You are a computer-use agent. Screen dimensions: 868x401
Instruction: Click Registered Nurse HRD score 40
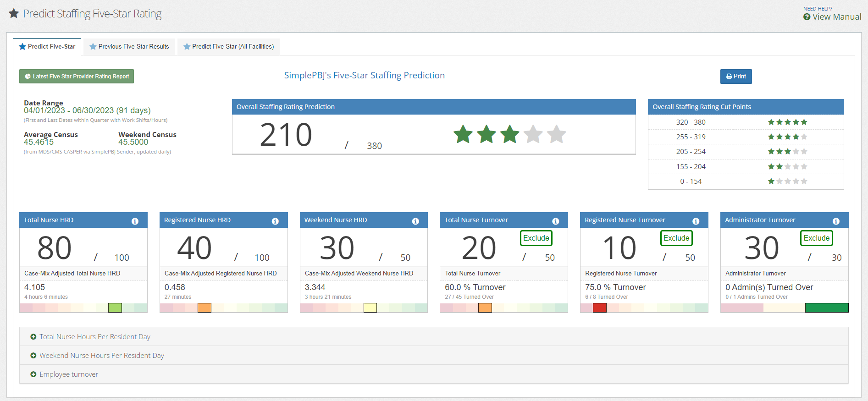point(194,248)
